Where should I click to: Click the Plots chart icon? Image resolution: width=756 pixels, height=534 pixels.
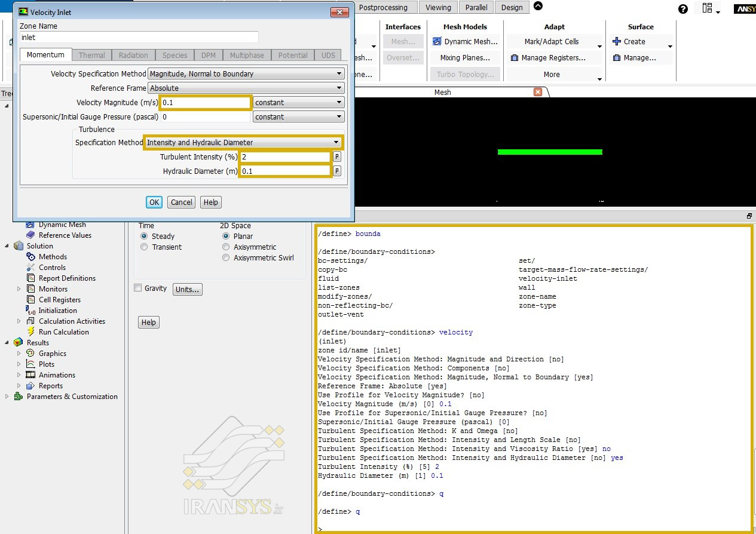(30, 364)
